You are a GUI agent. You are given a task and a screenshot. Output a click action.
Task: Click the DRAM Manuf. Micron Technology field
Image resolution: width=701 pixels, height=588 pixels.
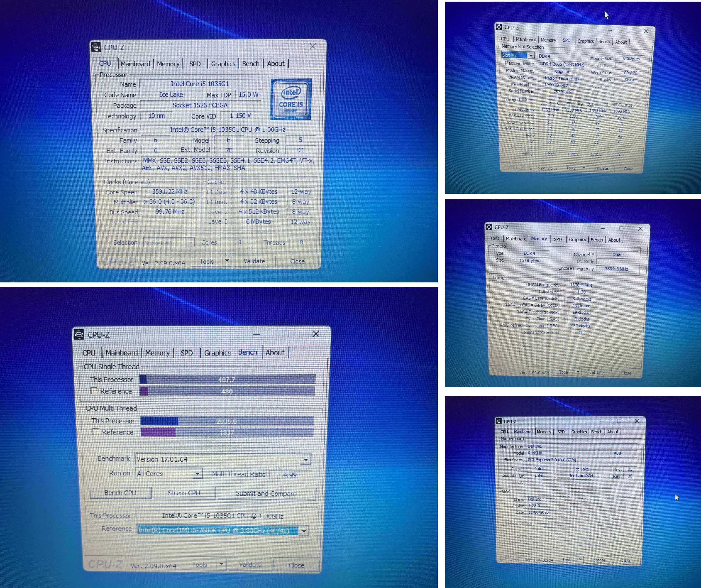pos(562,78)
